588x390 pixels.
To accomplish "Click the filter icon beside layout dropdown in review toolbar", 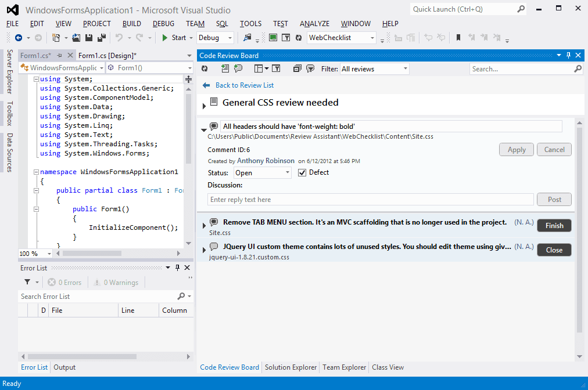I will tap(276, 68).
